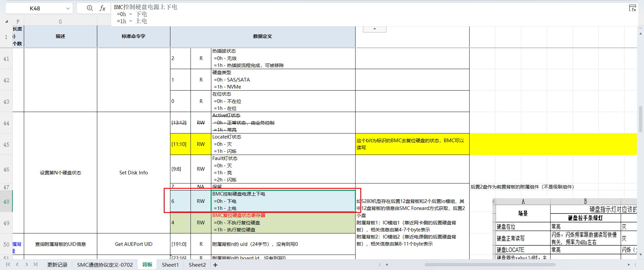
Task: Jump to last sheet tab arrow
Action: tap(36, 265)
